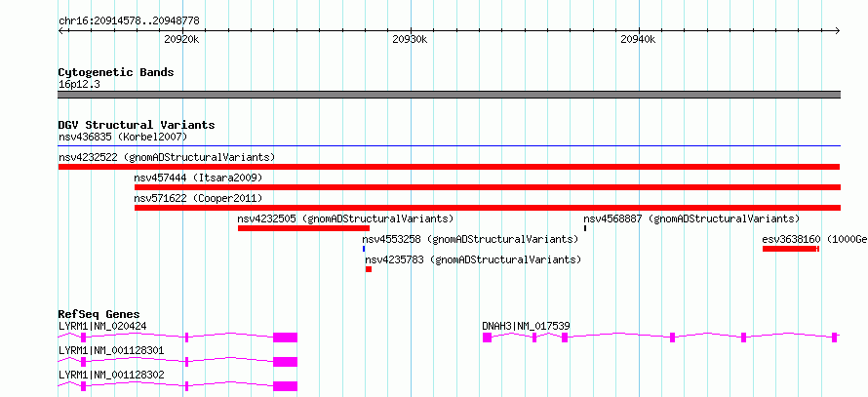The width and height of the screenshot is (868, 397).
Task: Click the small red nsv4235783 variant block
Action: point(369,269)
